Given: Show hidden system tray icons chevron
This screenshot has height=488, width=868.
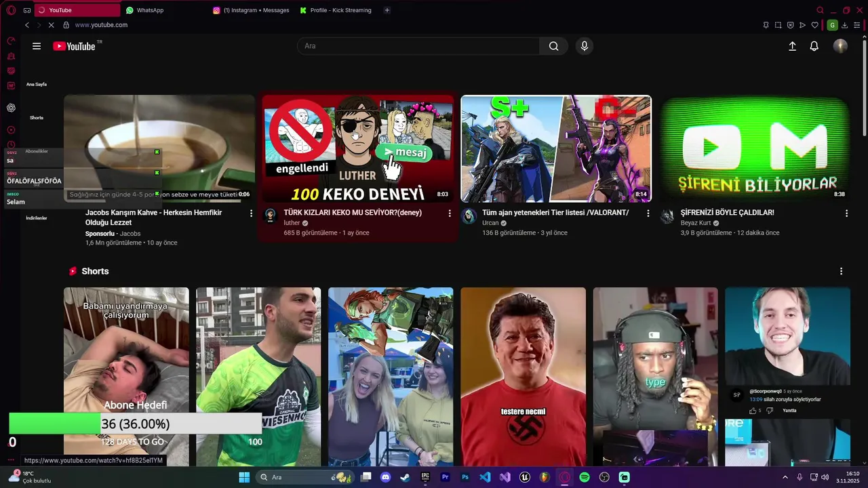Looking at the screenshot, I should 785,477.
